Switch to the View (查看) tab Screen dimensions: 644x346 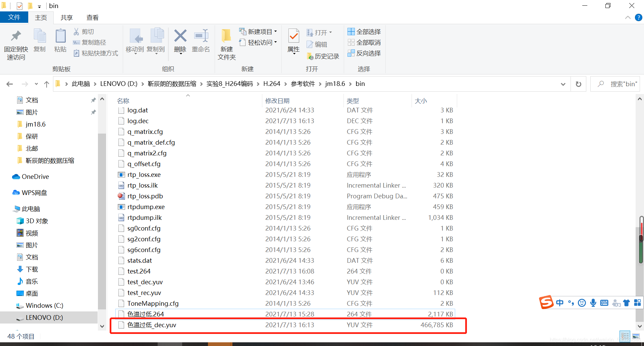tap(92, 18)
